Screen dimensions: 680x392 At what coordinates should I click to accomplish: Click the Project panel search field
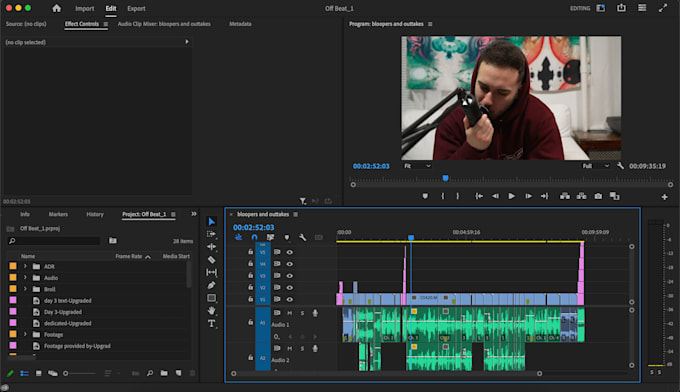[54, 241]
